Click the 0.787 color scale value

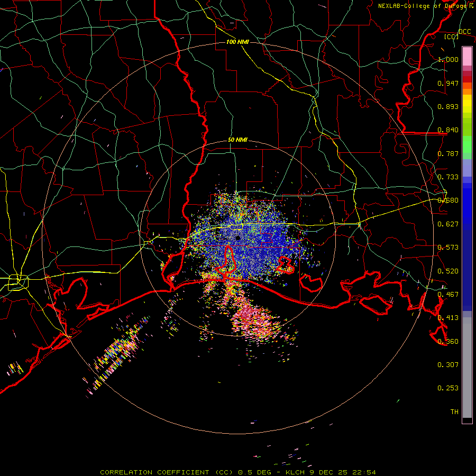[x=448, y=153]
